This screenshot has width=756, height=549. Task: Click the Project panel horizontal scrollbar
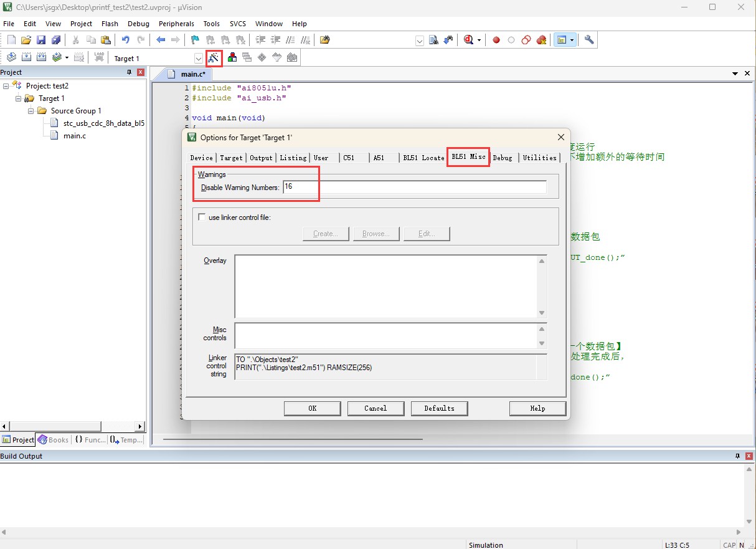click(73, 426)
